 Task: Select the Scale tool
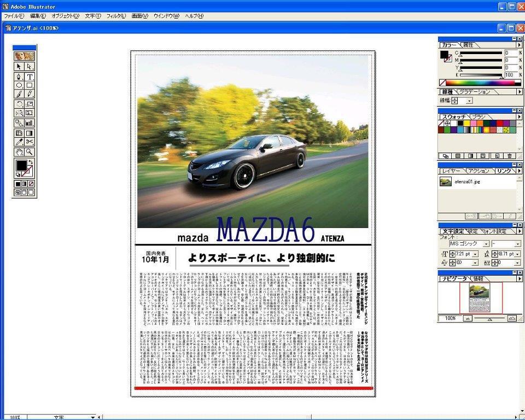[30, 104]
